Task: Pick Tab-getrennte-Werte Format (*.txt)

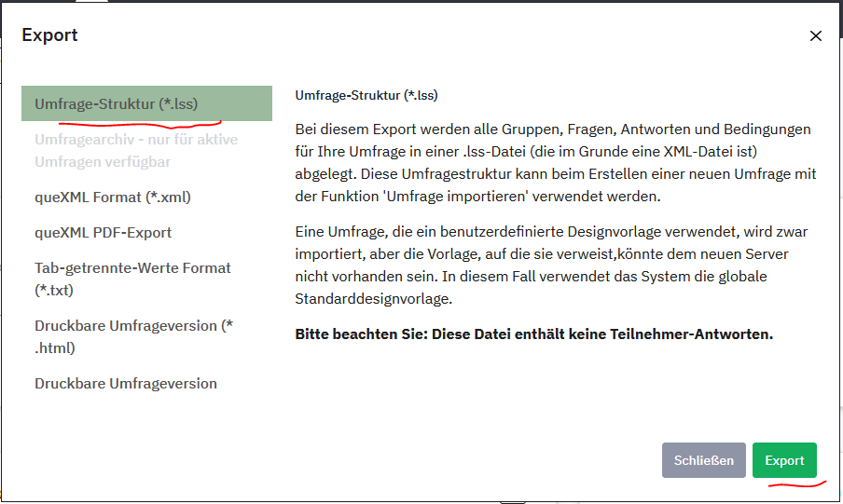Action: pyautogui.click(x=132, y=279)
